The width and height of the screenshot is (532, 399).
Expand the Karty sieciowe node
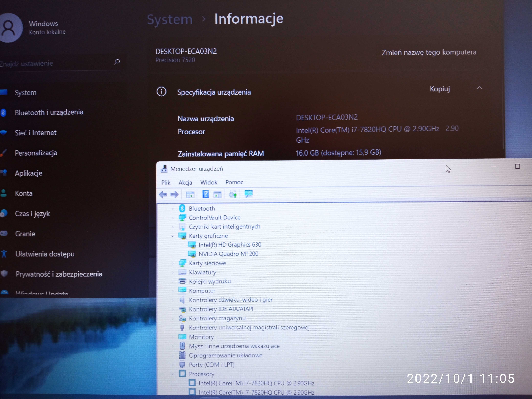pos(173,264)
